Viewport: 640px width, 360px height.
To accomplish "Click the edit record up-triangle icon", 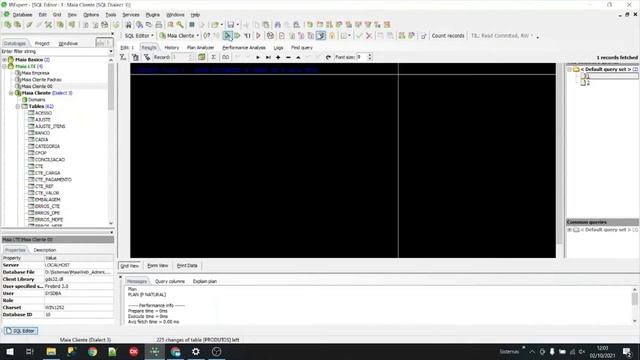I will 298,57.
